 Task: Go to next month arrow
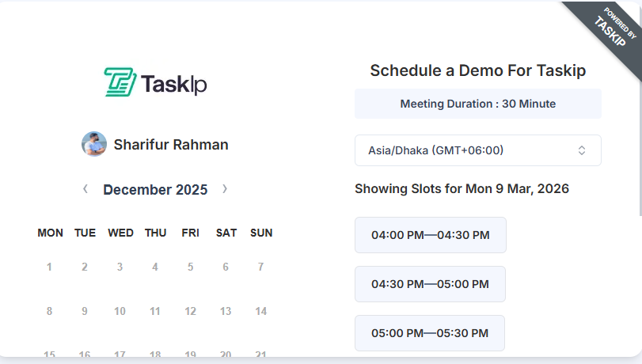[x=225, y=189]
